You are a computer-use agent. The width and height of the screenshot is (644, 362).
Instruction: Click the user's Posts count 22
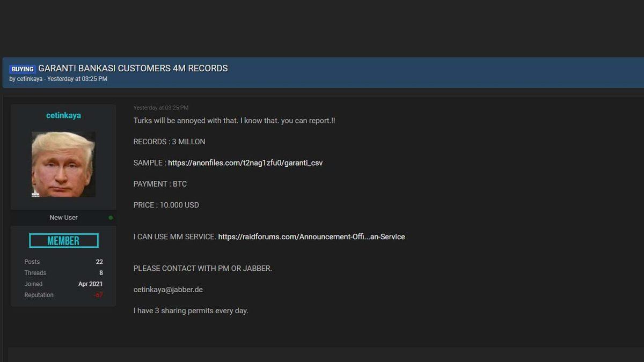pos(99,262)
